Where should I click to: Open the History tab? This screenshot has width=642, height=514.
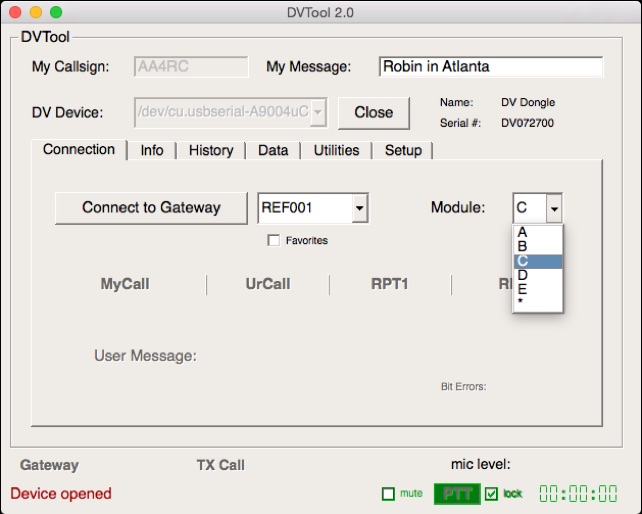pyautogui.click(x=210, y=150)
